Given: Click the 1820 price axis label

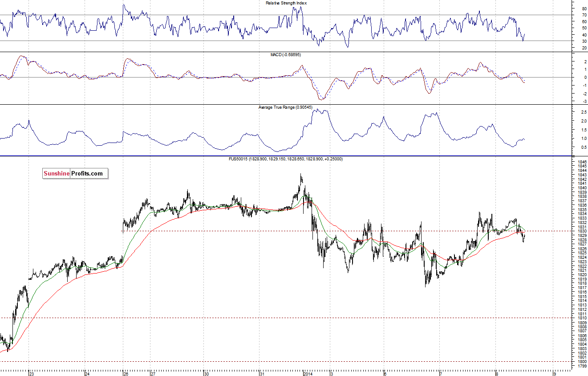Looking at the screenshot, I should coord(581,274).
